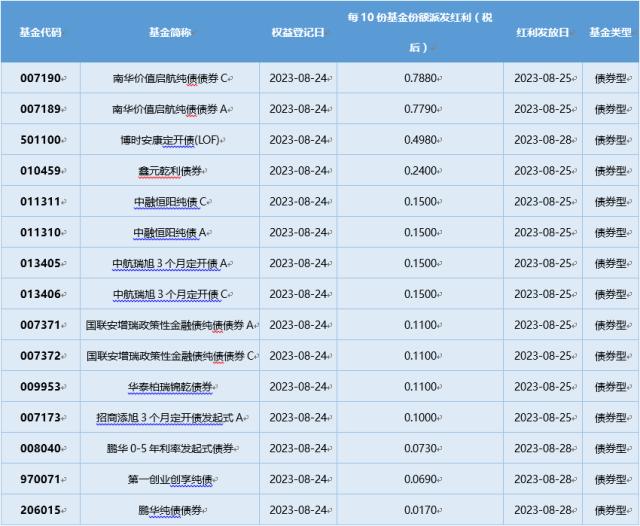Click dividend value 0.4980
Viewport: 640px width, 526px height.
click(420, 140)
